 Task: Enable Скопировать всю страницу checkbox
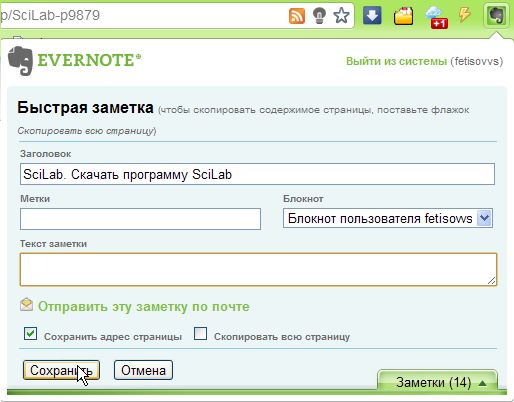click(200, 334)
